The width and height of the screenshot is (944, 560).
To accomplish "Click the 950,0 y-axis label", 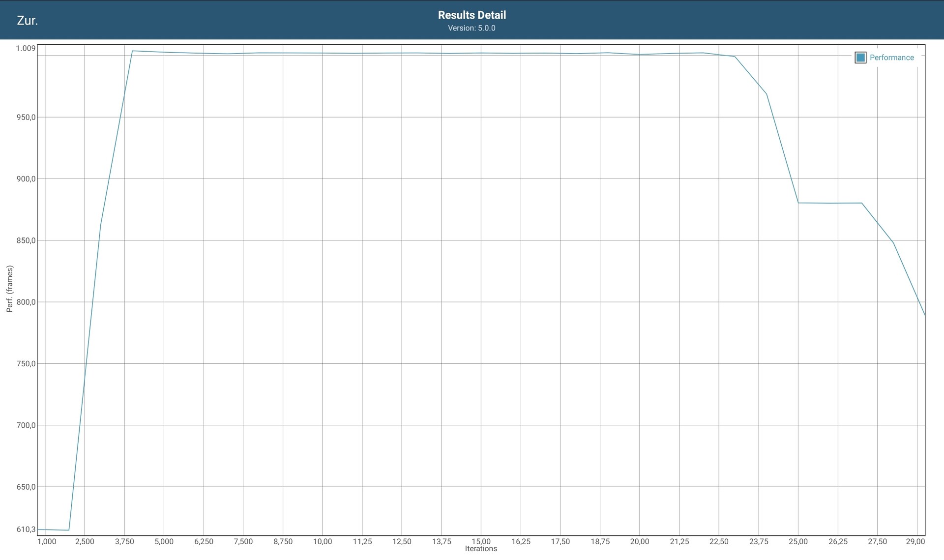I will (x=26, y=117).
